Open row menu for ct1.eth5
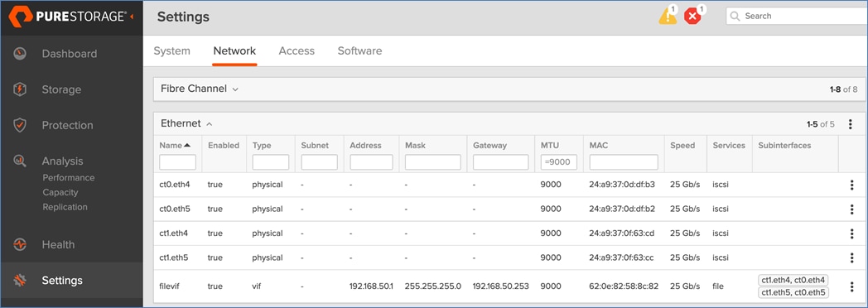Viewport: 868px width, 308px height. pyautogui.click(x=851, y=257)
